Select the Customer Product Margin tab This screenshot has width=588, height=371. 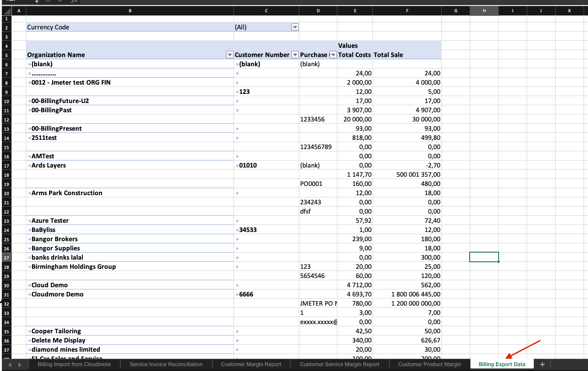[429, 364]
